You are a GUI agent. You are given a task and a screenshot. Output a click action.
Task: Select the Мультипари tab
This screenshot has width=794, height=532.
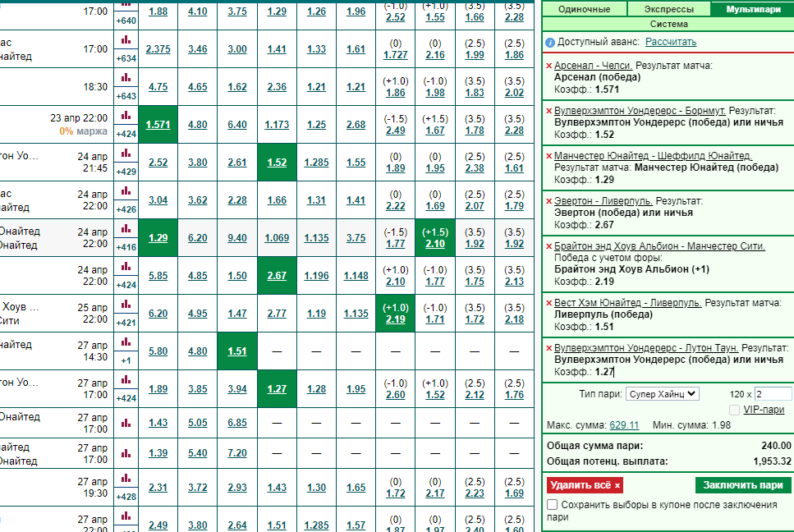tap(753, 9)
